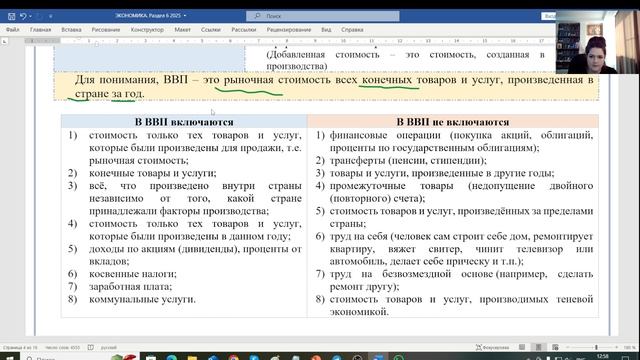Click the item 'доходы по акциям (дивиденды)'

tap(195, 255)
